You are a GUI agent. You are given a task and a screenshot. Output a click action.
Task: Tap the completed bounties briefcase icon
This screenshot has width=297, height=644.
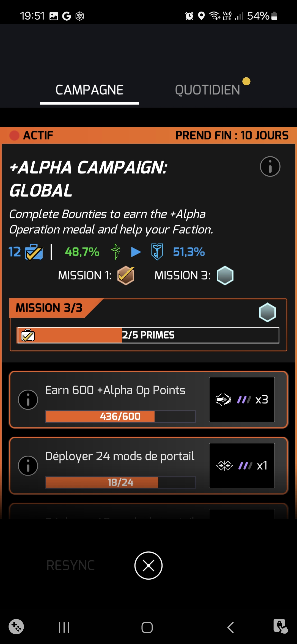[34, 252]
